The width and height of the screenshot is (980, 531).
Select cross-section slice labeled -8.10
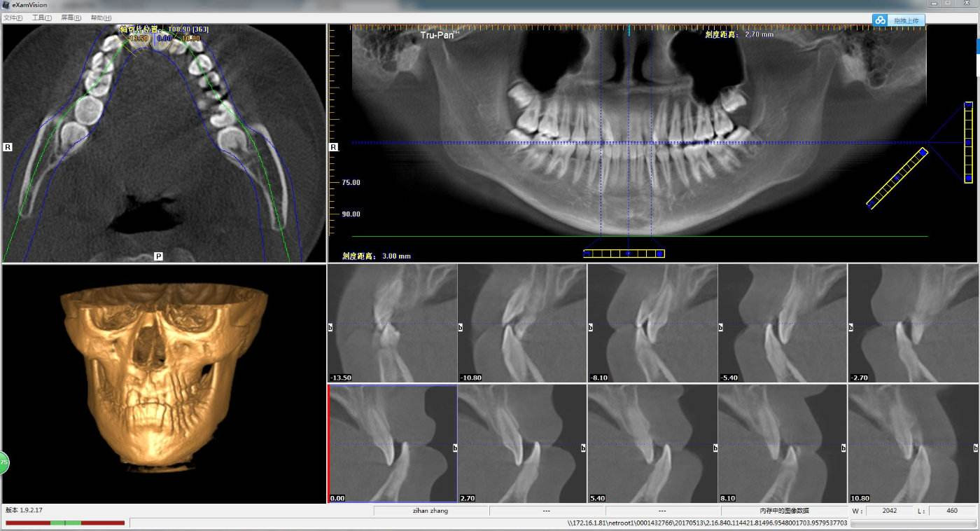[x=652, y=323]
